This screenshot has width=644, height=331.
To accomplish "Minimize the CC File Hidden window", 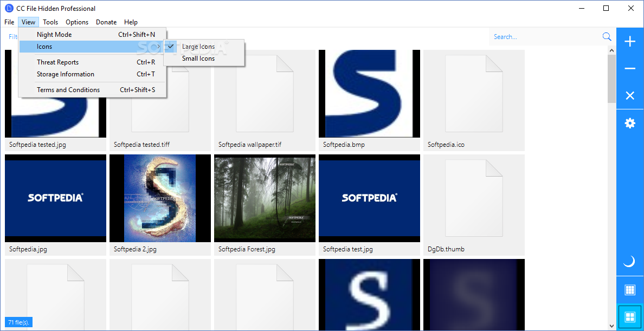I will pyautogui.click(x=582, y=8).
